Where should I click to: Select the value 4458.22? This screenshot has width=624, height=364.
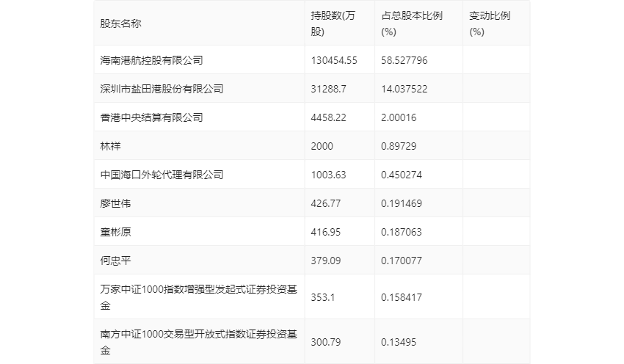[x=328, y=117]
